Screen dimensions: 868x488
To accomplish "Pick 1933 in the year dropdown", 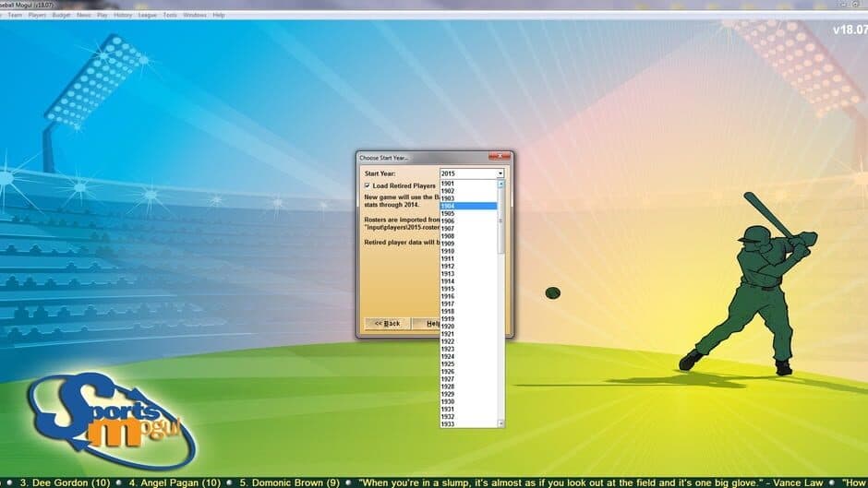I will pyautogui.click(x=468, y=423).
